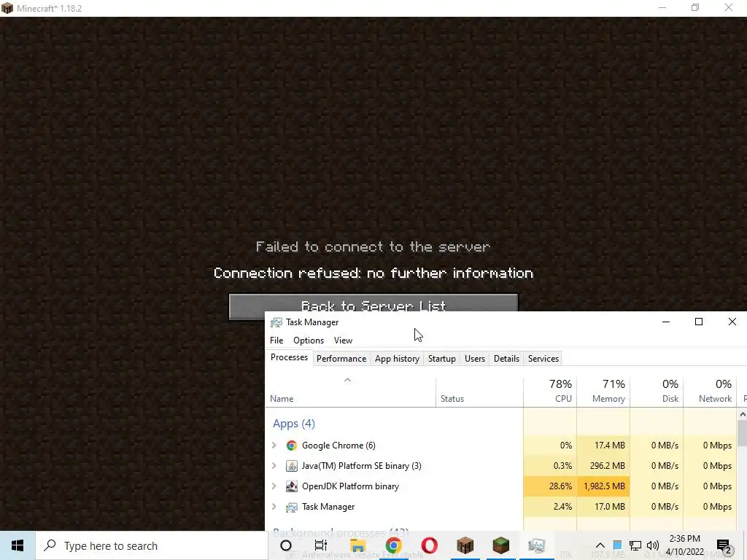Expand the Java(TM) Platform SE binary group
The height and width of the screenshot is (560, 747).
click(x=274, y=466)
